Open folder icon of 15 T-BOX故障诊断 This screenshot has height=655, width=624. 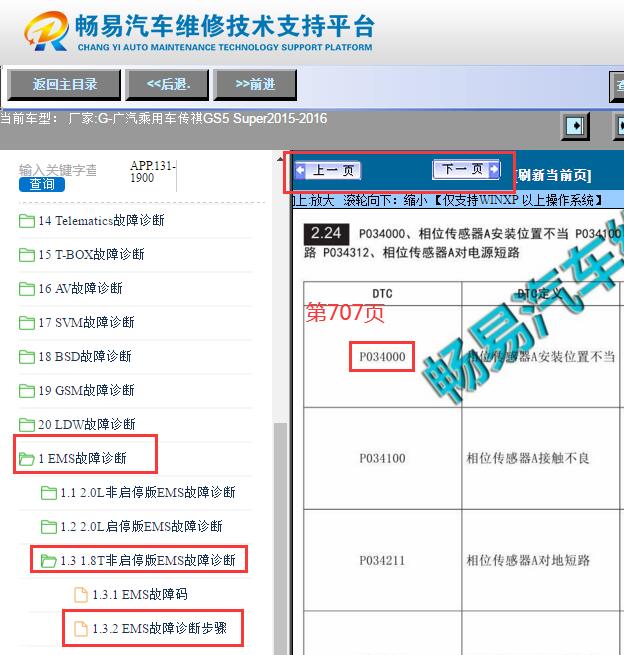pos(27,254)
